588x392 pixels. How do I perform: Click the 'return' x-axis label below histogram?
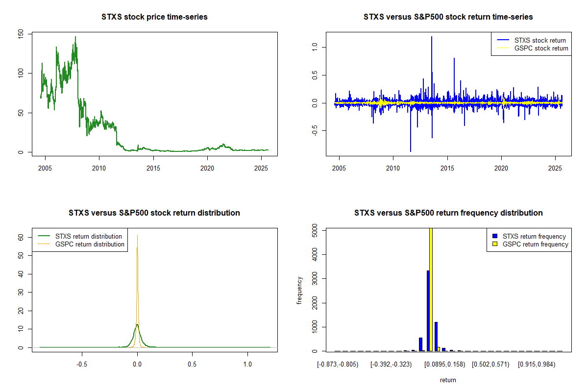tap(448, 380)
